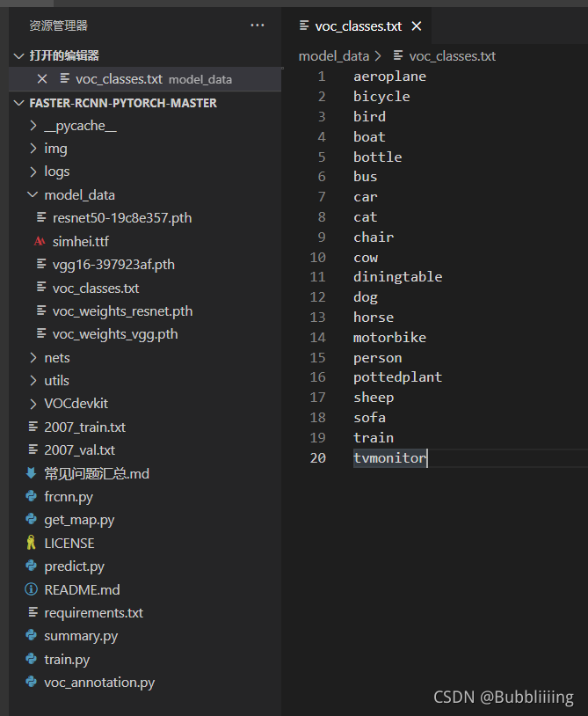
Task: Click Python icon next to summary.py
Action: tap(32, 635)
